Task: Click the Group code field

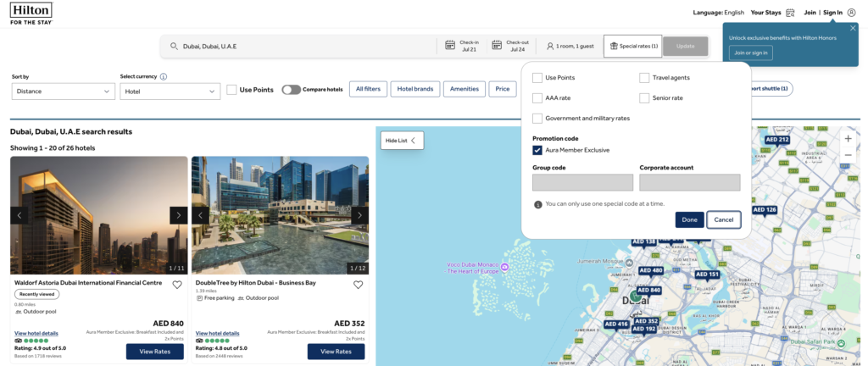Action: click(x=582, y=182)
